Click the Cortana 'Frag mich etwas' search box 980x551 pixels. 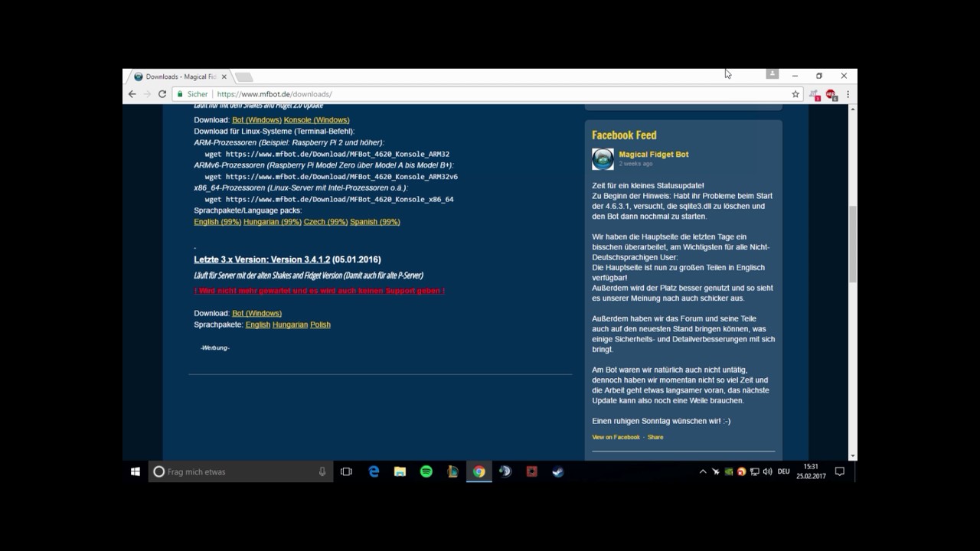[240, 471]
